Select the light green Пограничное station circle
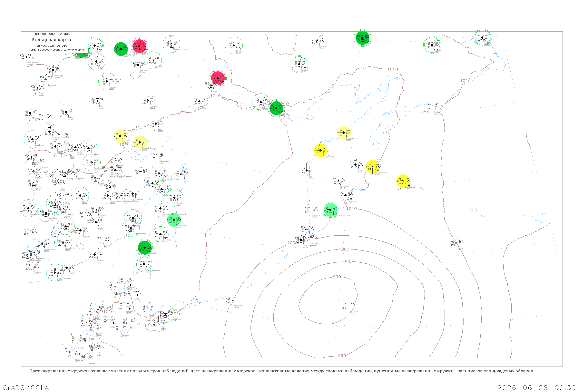Image resolution: width=588 pixels, height=392 pixels. point(174,220)
